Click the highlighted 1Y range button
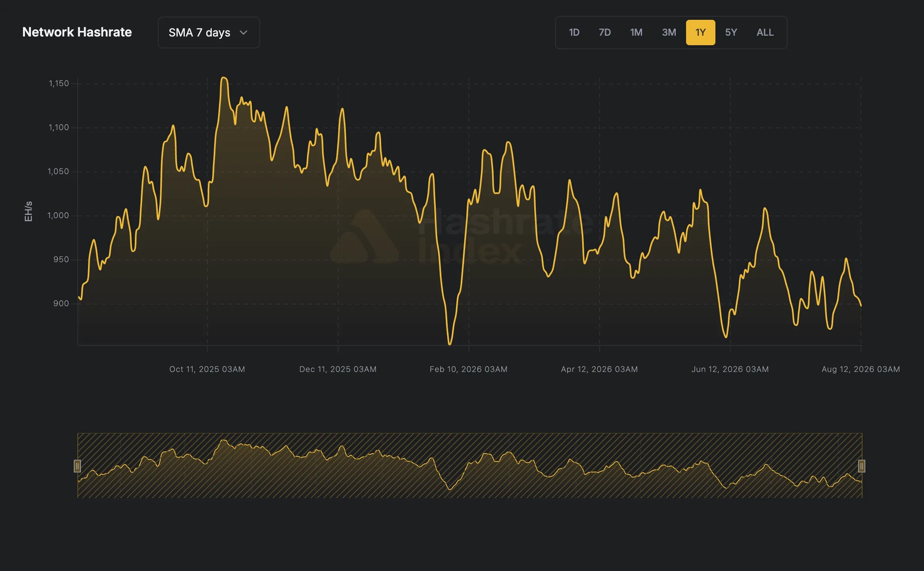 700,33
